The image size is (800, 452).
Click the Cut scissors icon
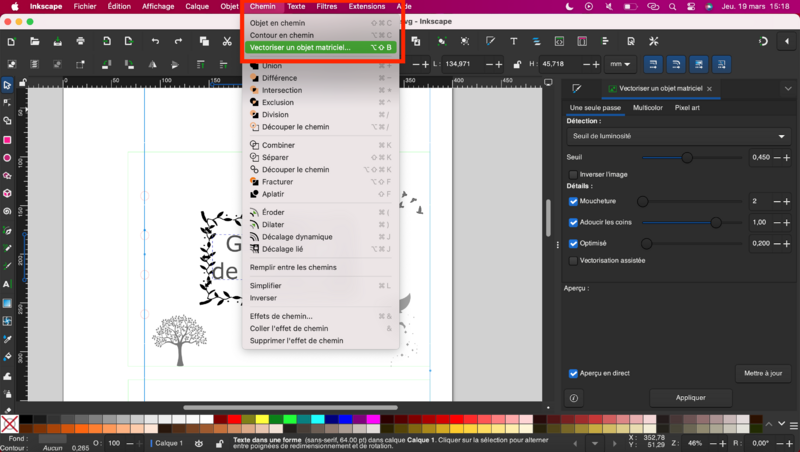(228, 41)
